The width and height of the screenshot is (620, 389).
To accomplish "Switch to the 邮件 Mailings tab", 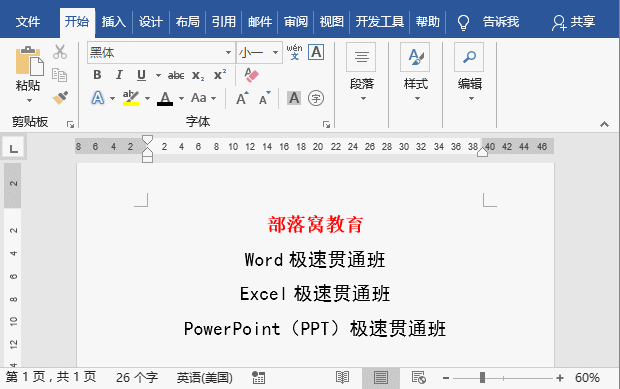I will tap(260, 22).
